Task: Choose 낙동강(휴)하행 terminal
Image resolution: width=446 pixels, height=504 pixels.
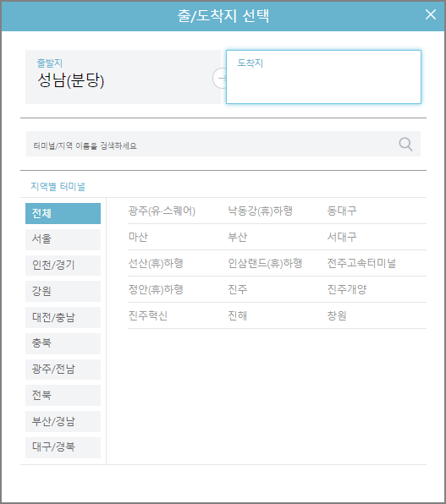Action: [x=260, y=211]
